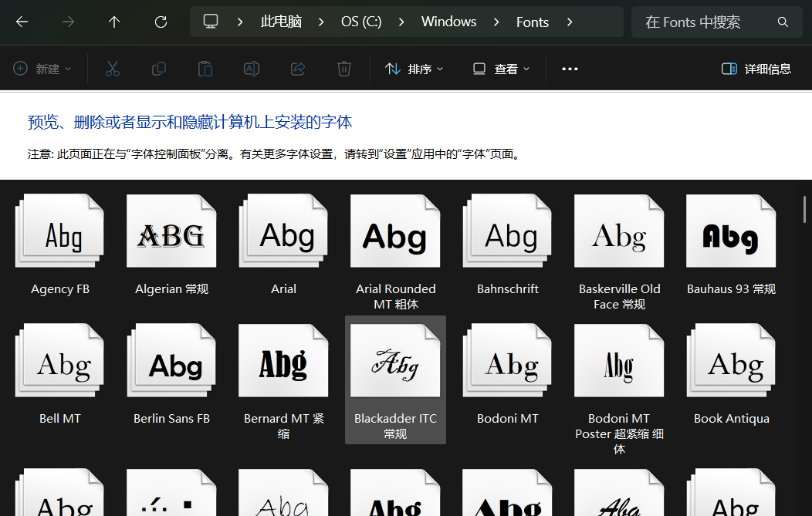Open the three-dot more options menu
This screenshot has height=516, width=812.
tap(570, 69)
